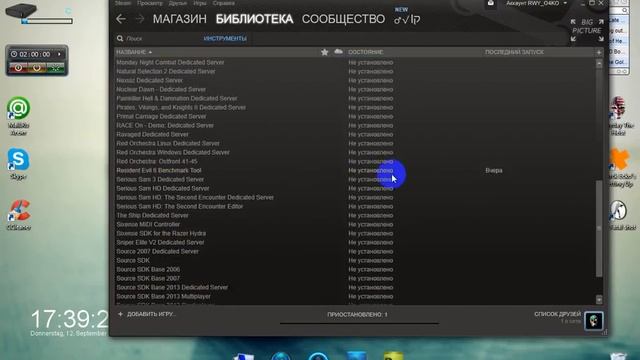Click the plus next to ДОБАВИТЬ ИГРУ
640x360 pixels.
click(120, 314)
